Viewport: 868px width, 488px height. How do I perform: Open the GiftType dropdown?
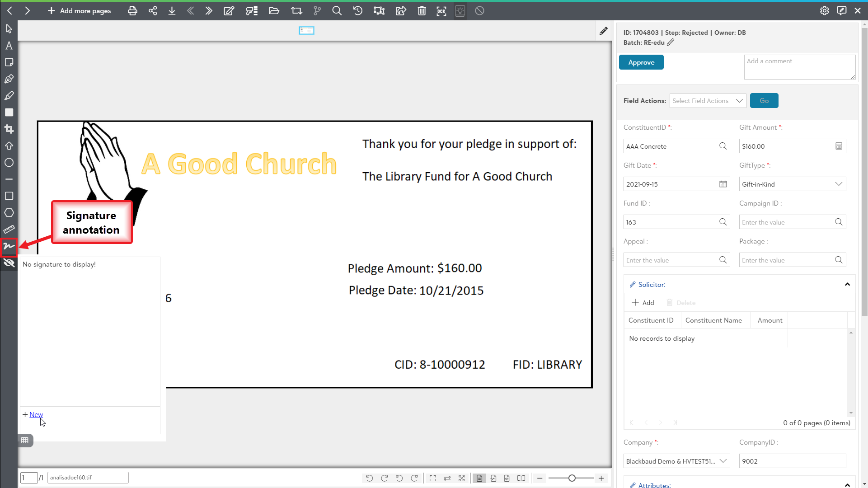tap(792, 184)
